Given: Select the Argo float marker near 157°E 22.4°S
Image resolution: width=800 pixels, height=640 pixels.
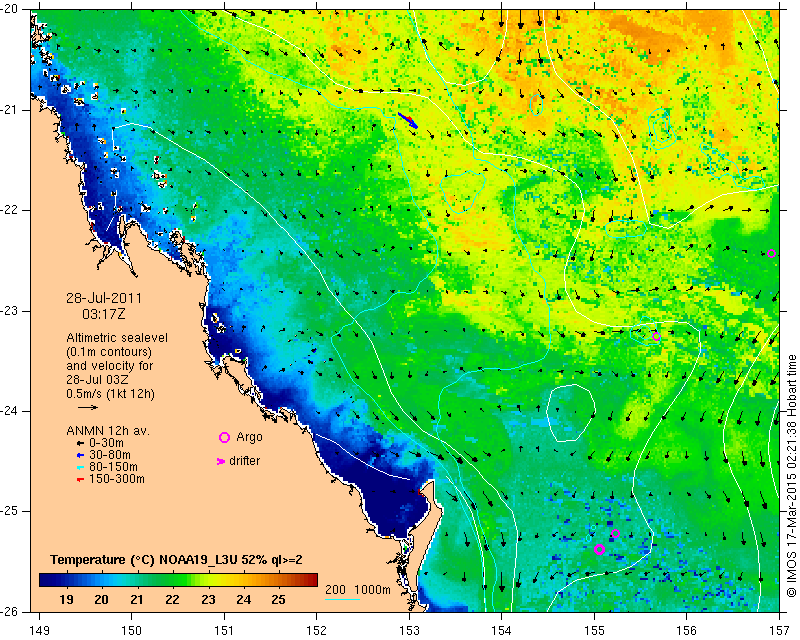Looking at the screenshot, I should 771,253.
